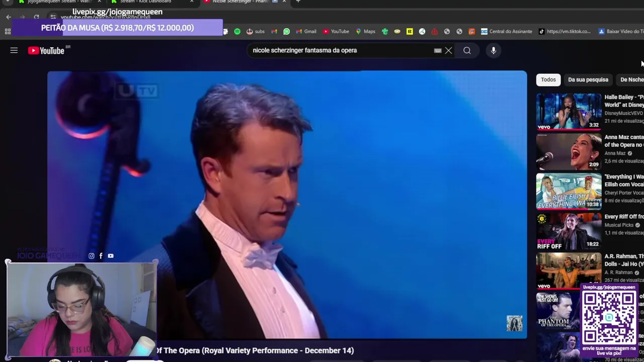Screen dimensions: 644x362
Task: Click Halle Bailey video title link
Action: pos(624,101)
